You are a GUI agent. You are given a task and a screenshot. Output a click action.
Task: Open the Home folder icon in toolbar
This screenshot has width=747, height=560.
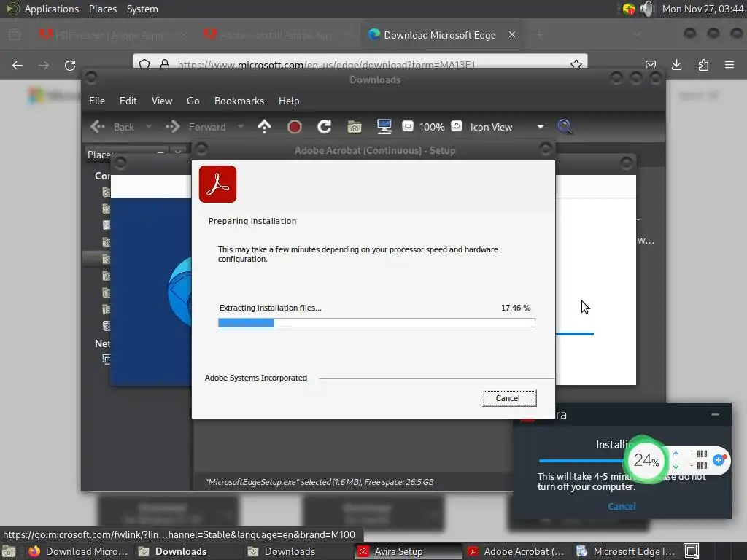[x=355, y=127]
